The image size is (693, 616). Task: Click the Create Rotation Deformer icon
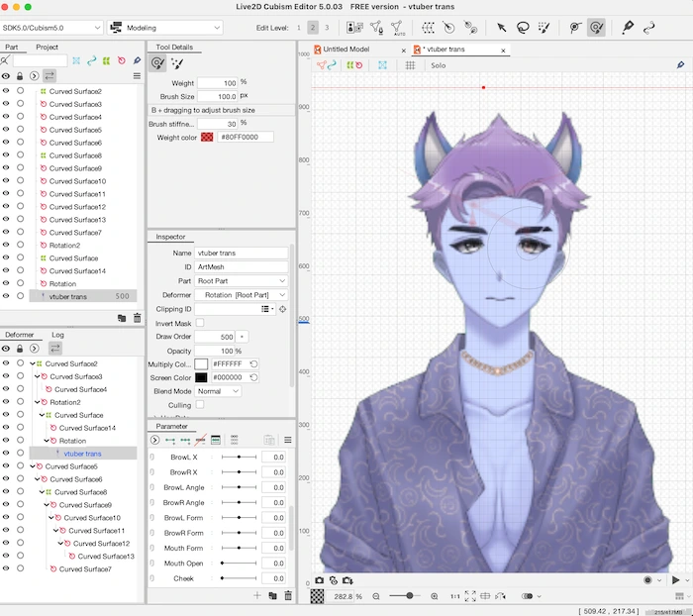click(x=448, y=28)
